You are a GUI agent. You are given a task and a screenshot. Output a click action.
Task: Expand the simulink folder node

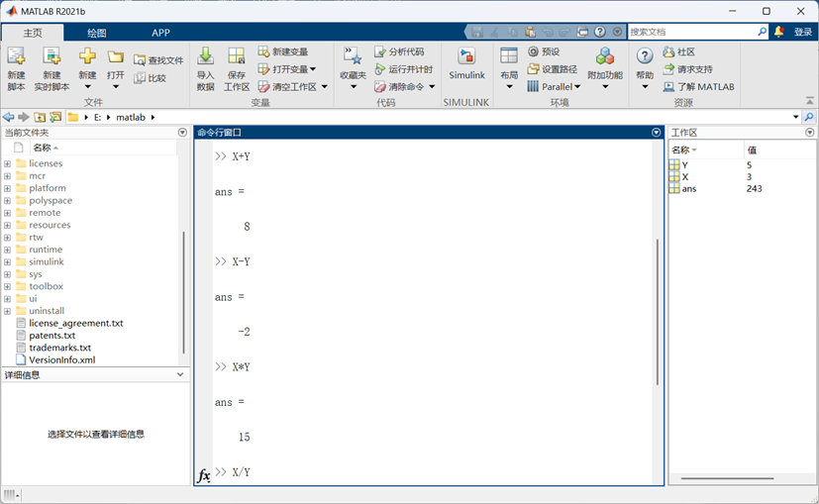tap(7, 261)
